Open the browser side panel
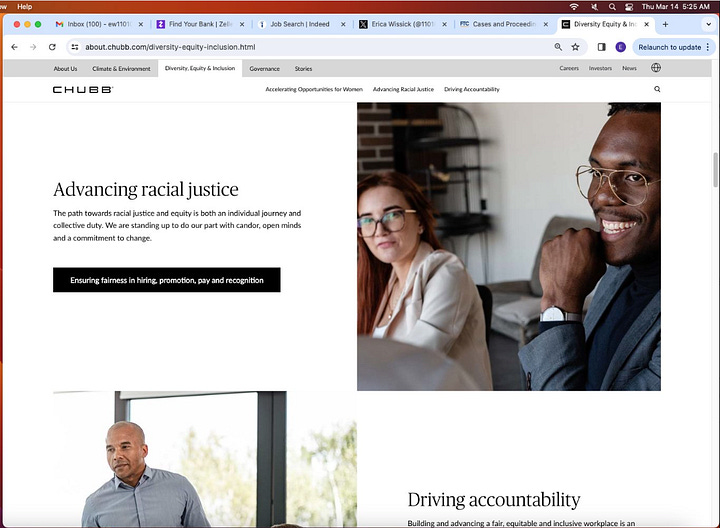720x528 pixels. 602,47
